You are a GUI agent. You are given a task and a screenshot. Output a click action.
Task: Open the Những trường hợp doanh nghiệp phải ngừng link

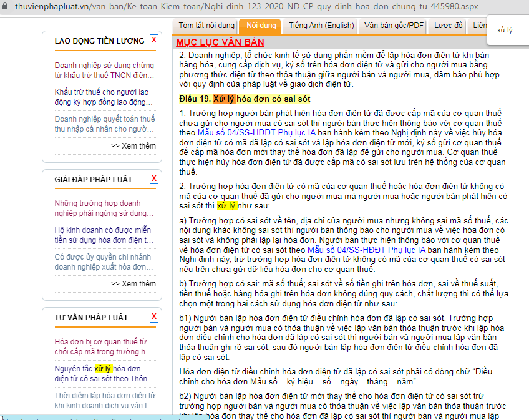pos(104,208)
